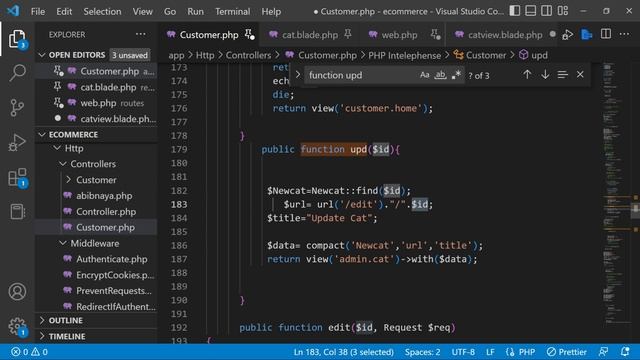Image resolution: width=640 pixels, height=360 pixels.
Task: Open notifications bell in status bar
Action: pyautogui.click(x=625, y=352)
